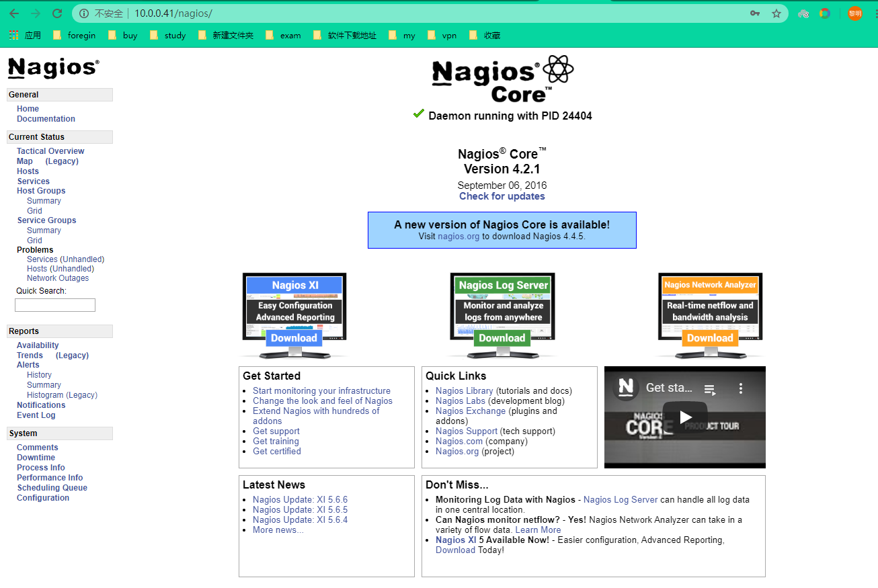Open the Services status page
878x588 pixels.
pos(33,181)
